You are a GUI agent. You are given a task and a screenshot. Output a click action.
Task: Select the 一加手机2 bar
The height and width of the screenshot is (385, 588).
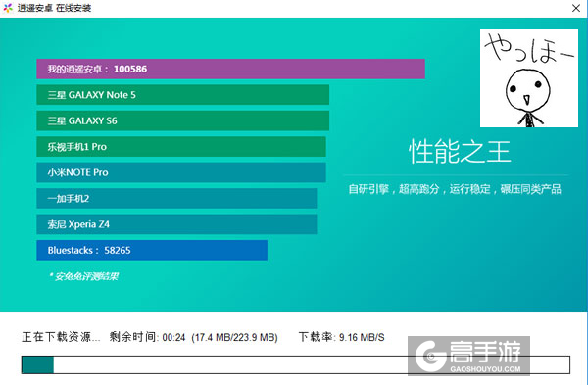point(176,198)
